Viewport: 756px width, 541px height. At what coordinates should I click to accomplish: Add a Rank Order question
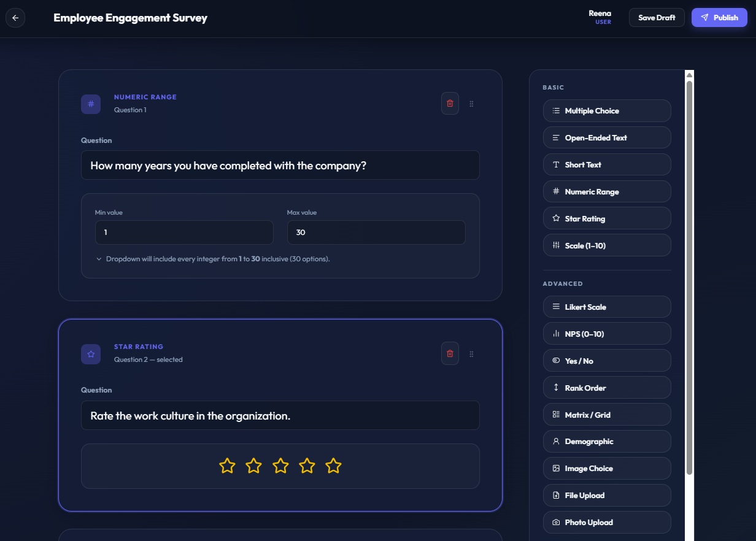(607, 388)
